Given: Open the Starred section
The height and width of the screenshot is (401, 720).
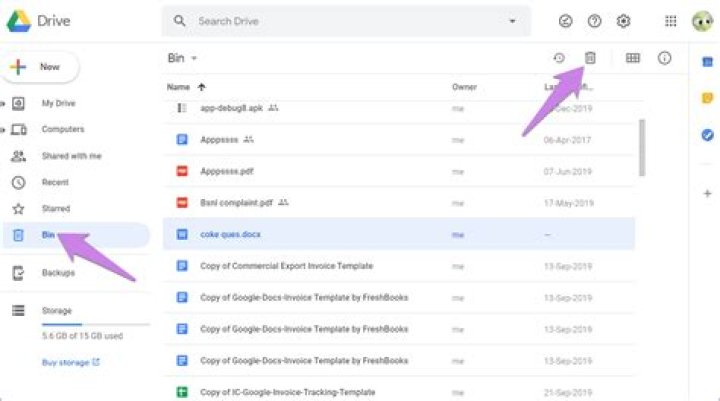Looking at the screenshot, I should click(55, 208).
